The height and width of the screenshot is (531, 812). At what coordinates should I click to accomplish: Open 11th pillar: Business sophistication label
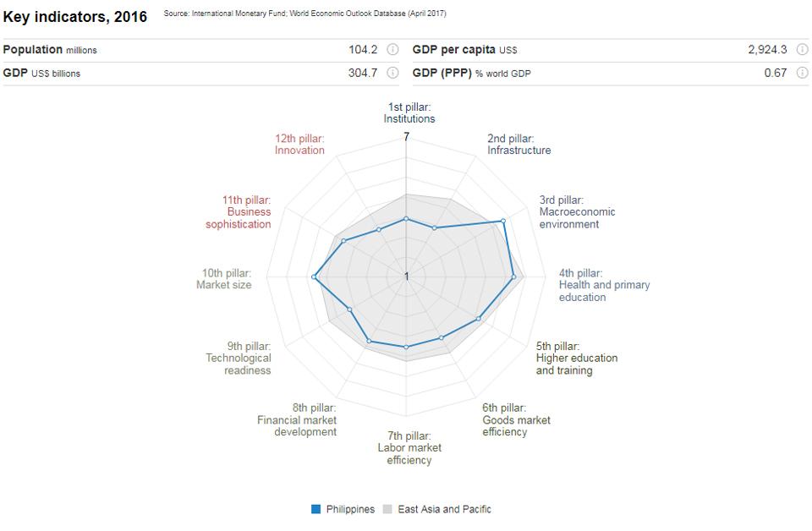tap(239, 212)
